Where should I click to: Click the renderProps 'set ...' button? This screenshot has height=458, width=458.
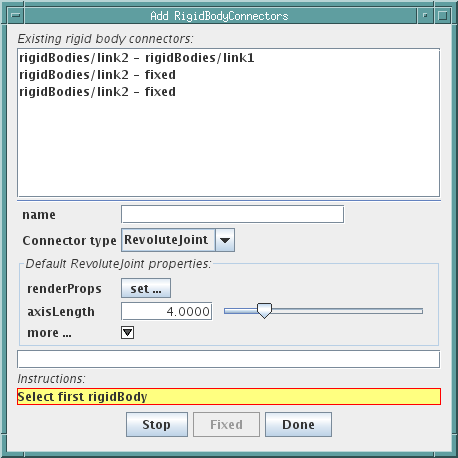146,288
